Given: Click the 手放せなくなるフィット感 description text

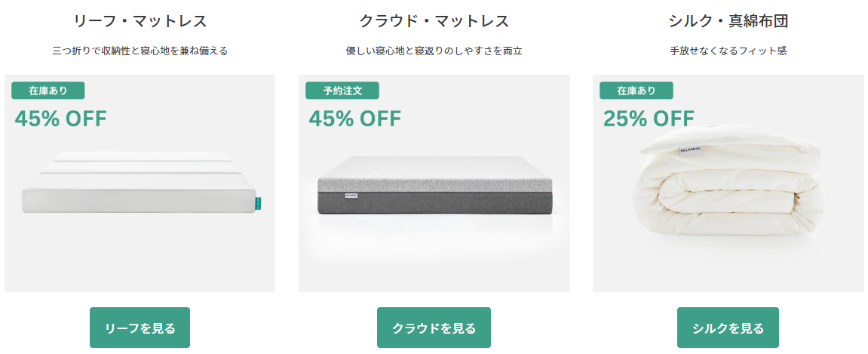Looking at the screenshot, I should [x=728, y=51].
